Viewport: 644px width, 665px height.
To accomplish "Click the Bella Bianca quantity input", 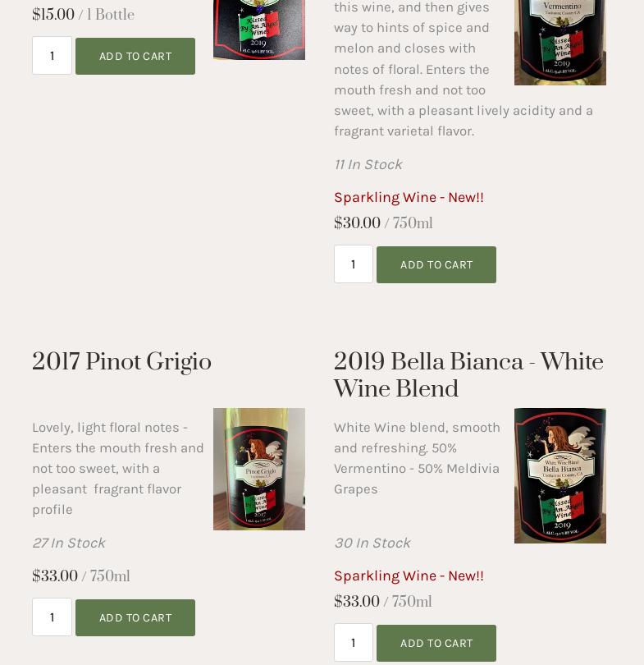I will (354, 643).
